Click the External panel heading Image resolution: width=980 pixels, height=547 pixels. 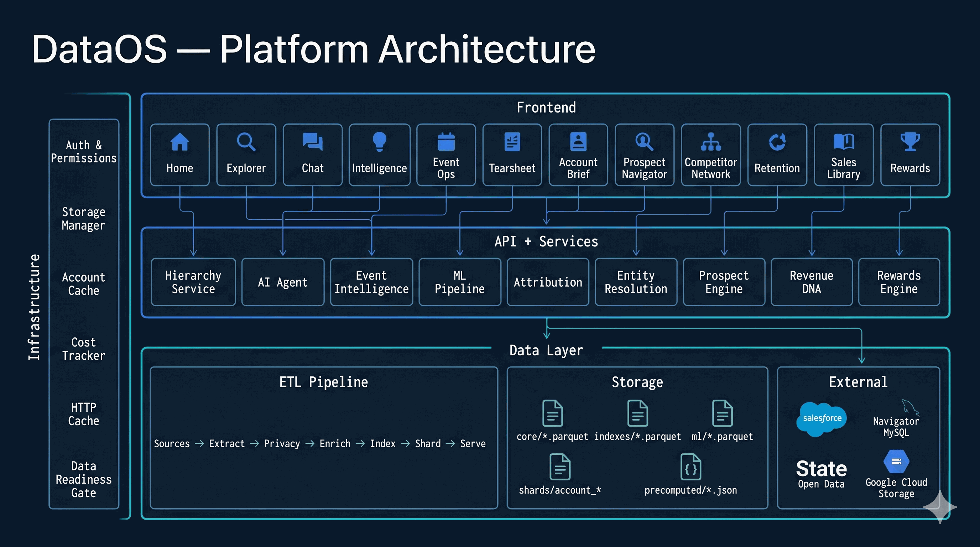(x=858, y=382)
